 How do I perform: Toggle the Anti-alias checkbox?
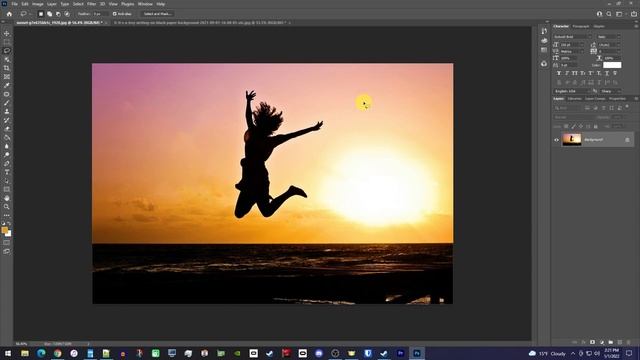tap(115, 14)
